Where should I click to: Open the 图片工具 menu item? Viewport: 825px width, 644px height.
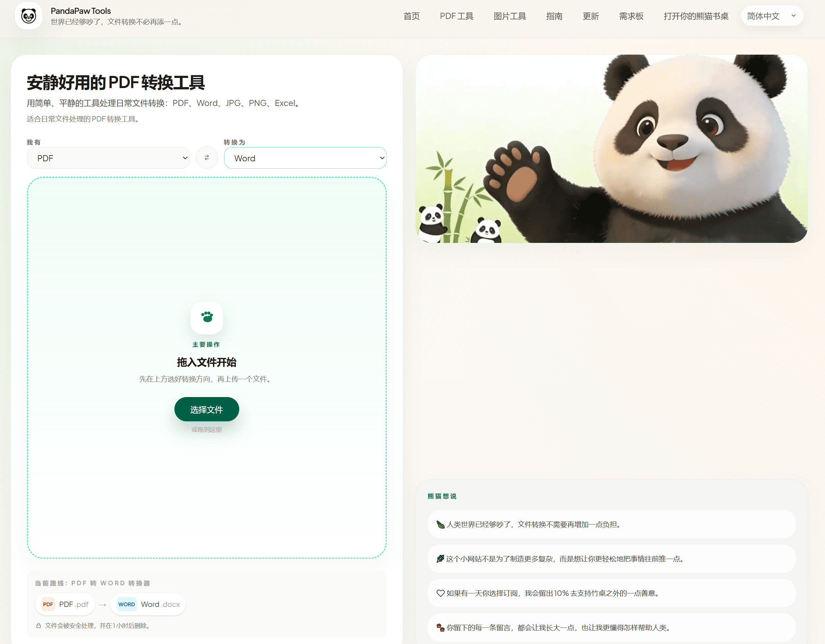coord(510,16)
